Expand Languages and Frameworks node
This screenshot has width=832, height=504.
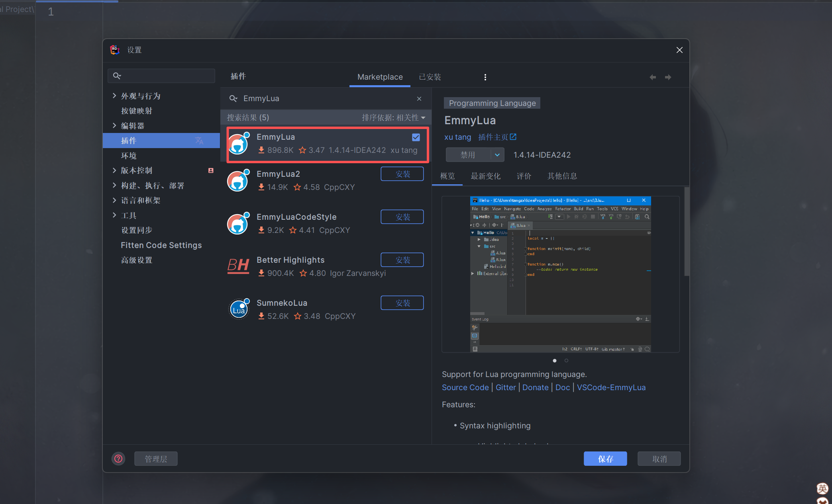(x=114, y=200)
